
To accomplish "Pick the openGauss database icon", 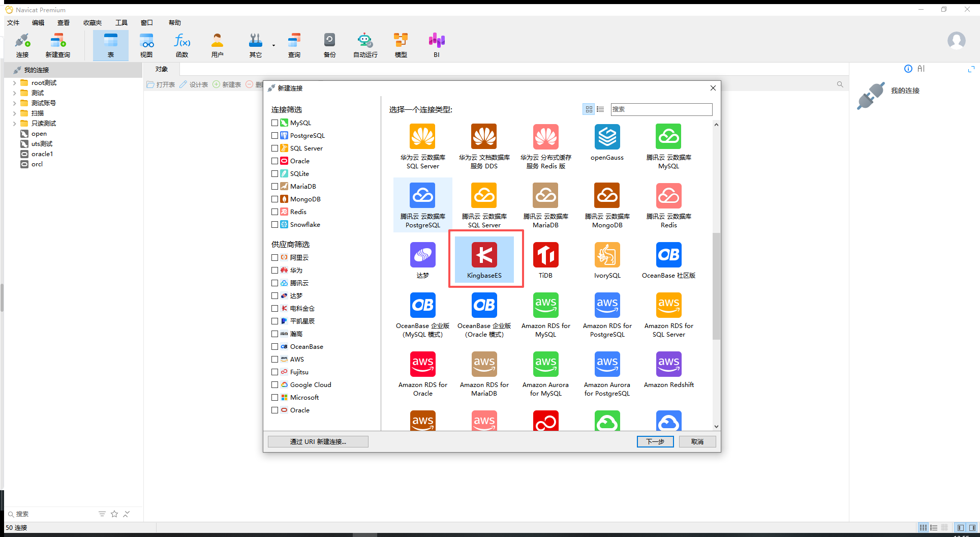I will pos(607,142).
